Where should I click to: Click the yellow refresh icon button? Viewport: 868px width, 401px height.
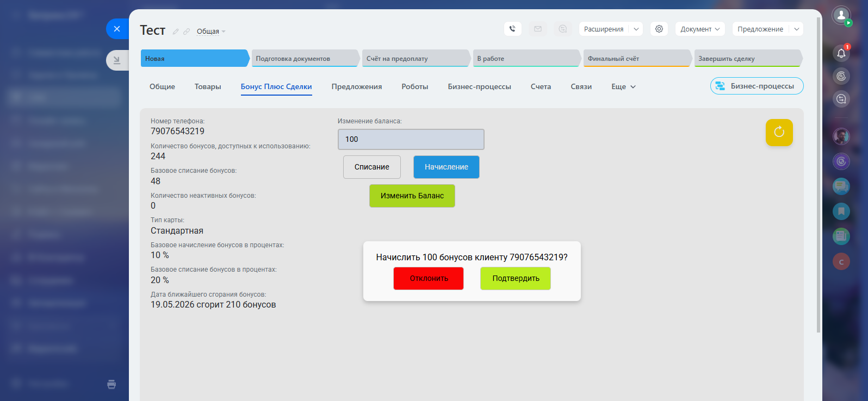[x=779, y=132]
